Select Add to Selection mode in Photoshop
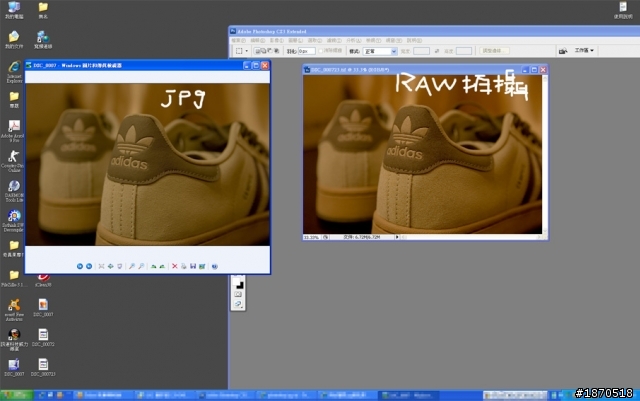This screenshot has width=640, height=401. point(264,51)
